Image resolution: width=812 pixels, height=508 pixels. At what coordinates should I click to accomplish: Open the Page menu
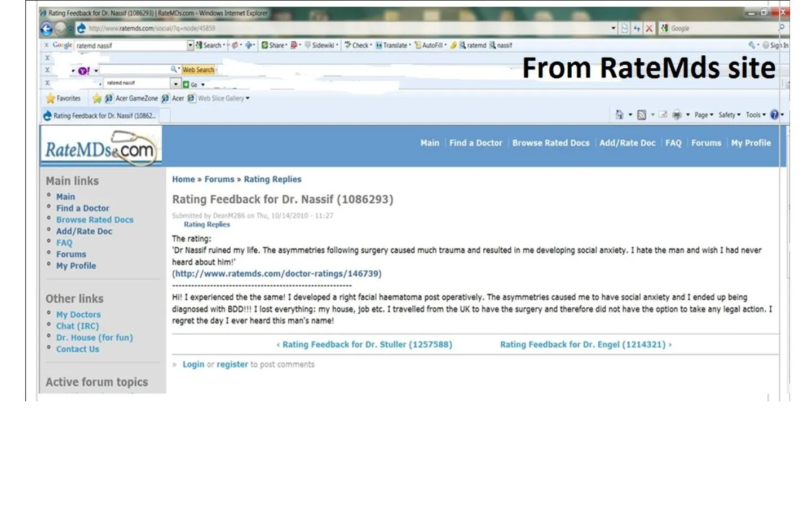click(704, 115)
